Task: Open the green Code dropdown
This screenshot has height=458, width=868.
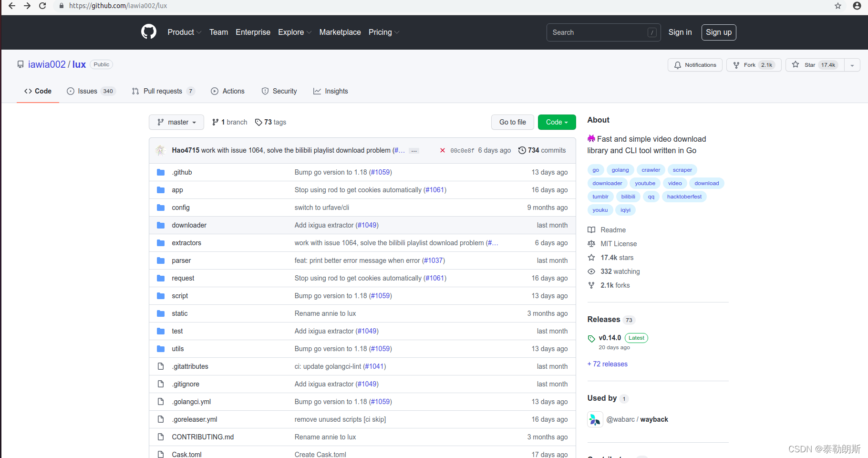Action: [557, 122]
